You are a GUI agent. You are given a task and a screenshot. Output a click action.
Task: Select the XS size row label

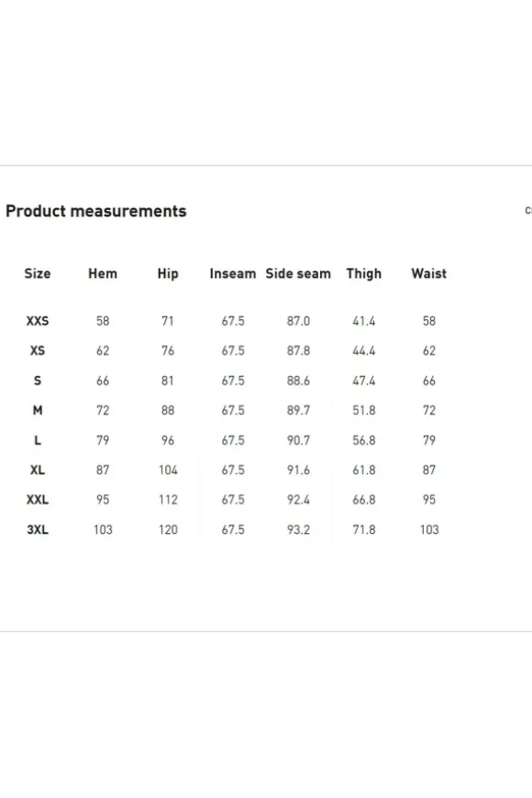click(38, 350)
